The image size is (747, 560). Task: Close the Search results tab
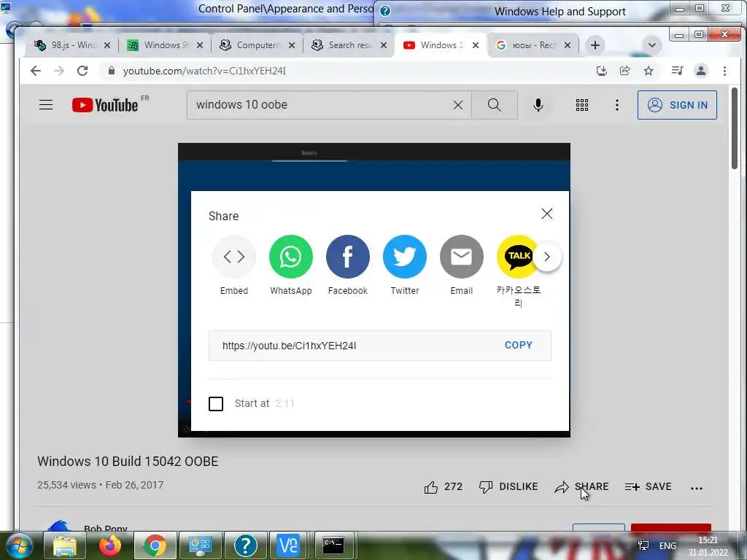384,45
